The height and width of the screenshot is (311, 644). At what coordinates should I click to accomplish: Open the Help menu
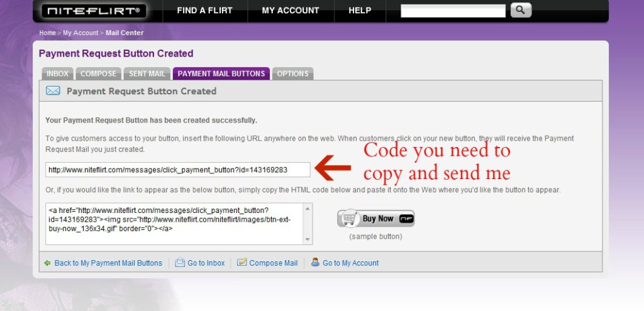360,11
